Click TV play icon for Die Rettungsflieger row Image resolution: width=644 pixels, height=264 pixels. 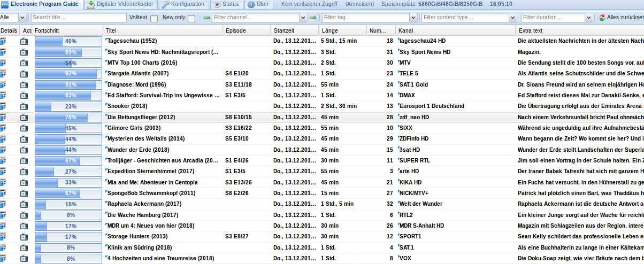[x=24, y=117]
